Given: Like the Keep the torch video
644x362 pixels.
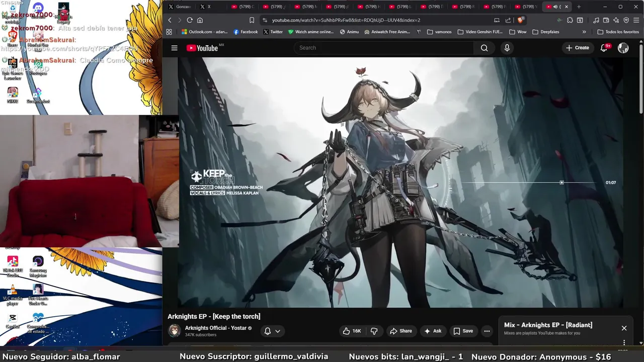Looking at the screenshot, I should (x=352, y=331).
